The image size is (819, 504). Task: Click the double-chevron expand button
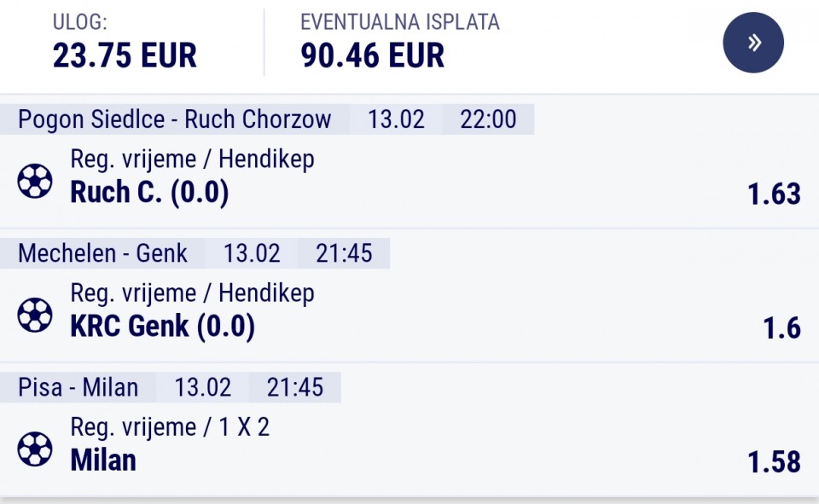pyautogui.click(x=753, y=43)
